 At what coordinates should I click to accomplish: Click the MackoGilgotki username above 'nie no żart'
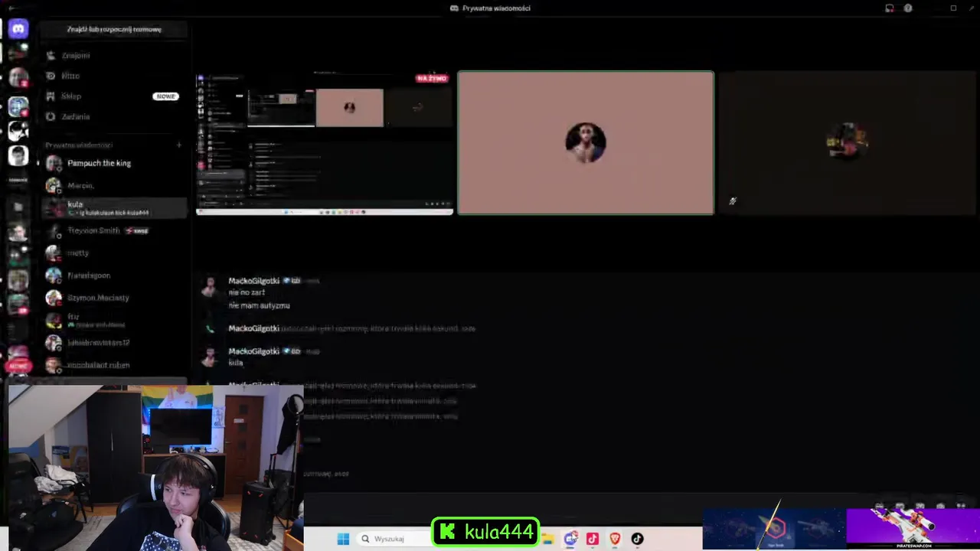pyautogui.click(x=253, y=281)
